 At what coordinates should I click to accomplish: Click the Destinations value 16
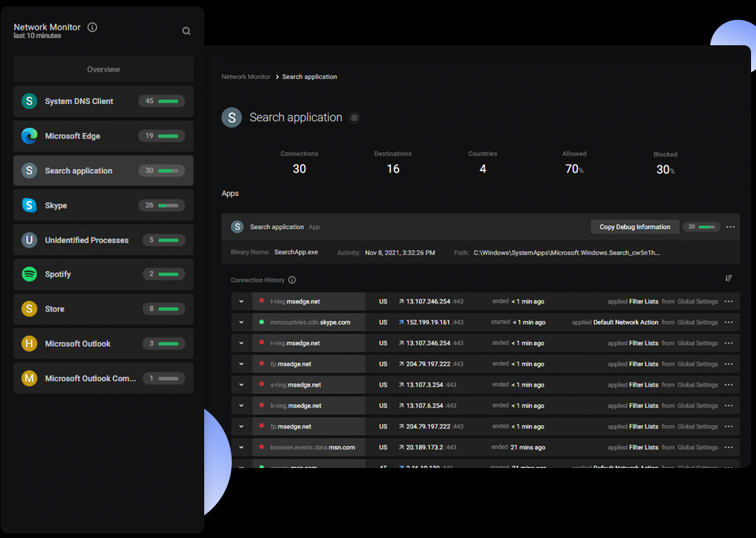pos(393,169)
